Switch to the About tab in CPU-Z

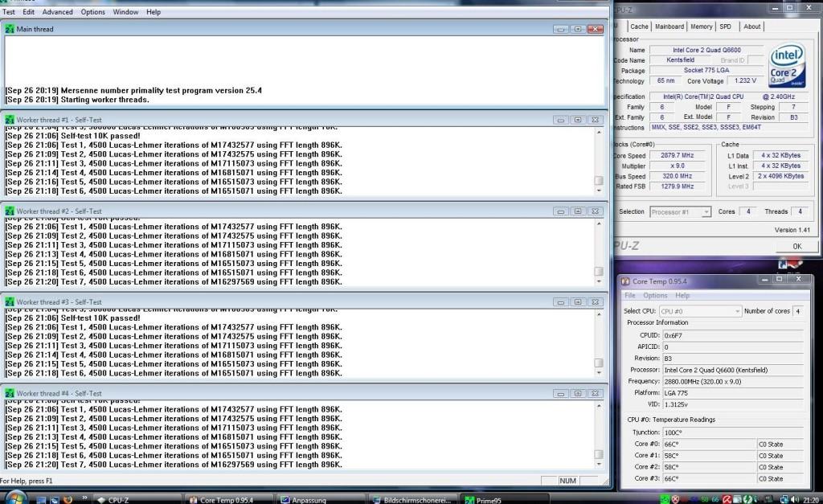click(751, 27)
